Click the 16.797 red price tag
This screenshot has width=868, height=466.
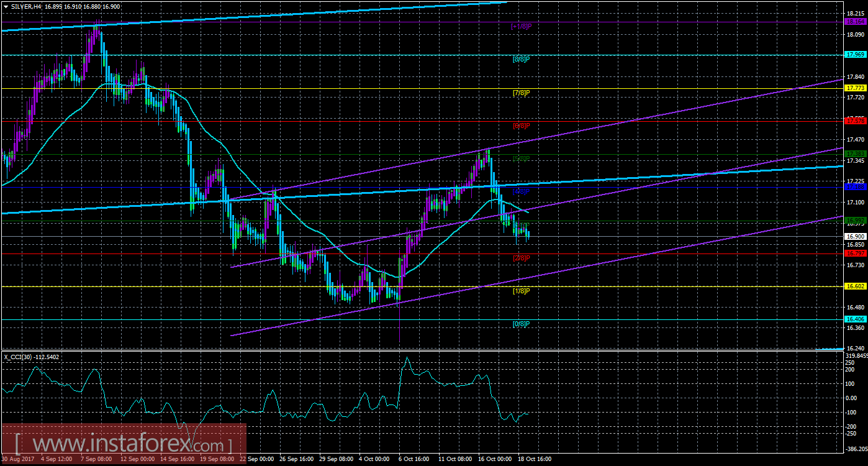(856, 253)
